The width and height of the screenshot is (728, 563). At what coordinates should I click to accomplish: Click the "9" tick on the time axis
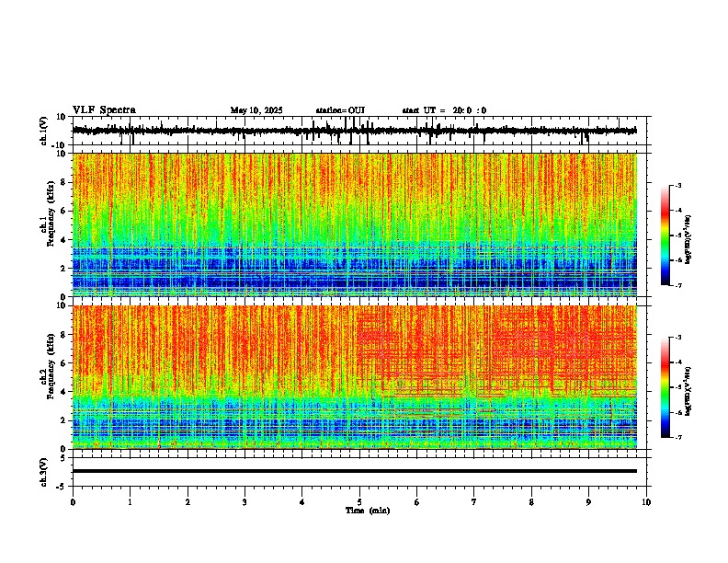pos(588,502)
